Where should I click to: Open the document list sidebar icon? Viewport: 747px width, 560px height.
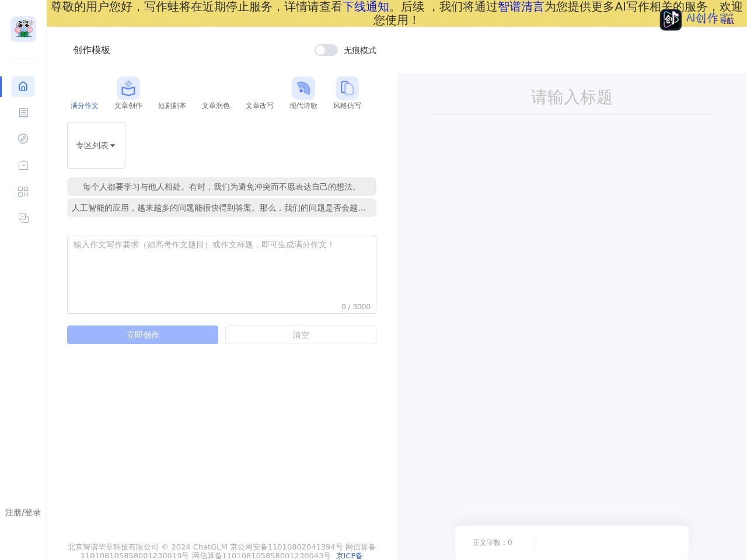[x=23, y=113]
